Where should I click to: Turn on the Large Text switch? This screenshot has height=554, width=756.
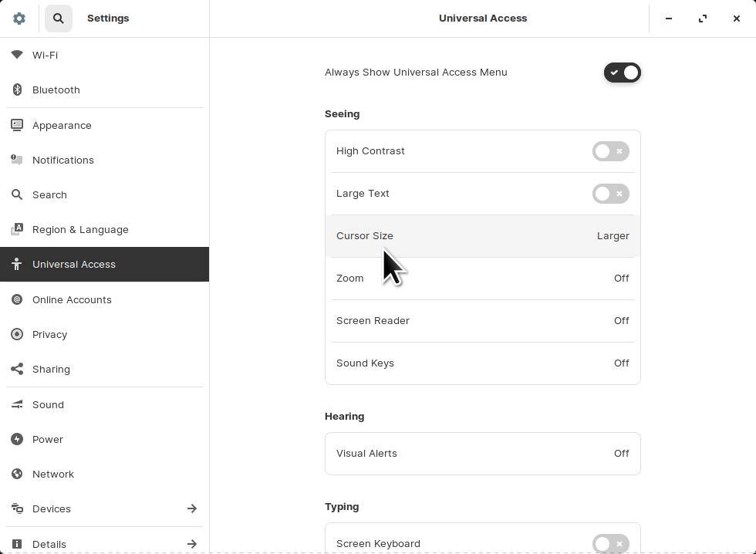610,194
